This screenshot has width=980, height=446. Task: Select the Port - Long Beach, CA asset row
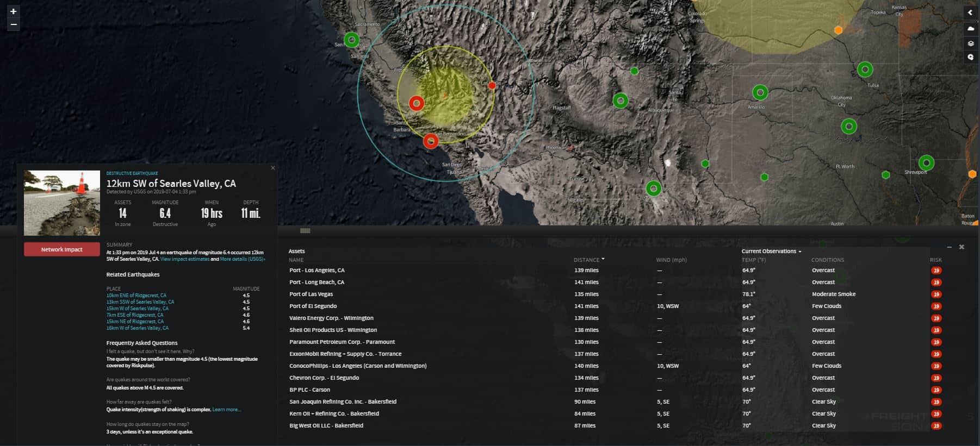[615, 282]
